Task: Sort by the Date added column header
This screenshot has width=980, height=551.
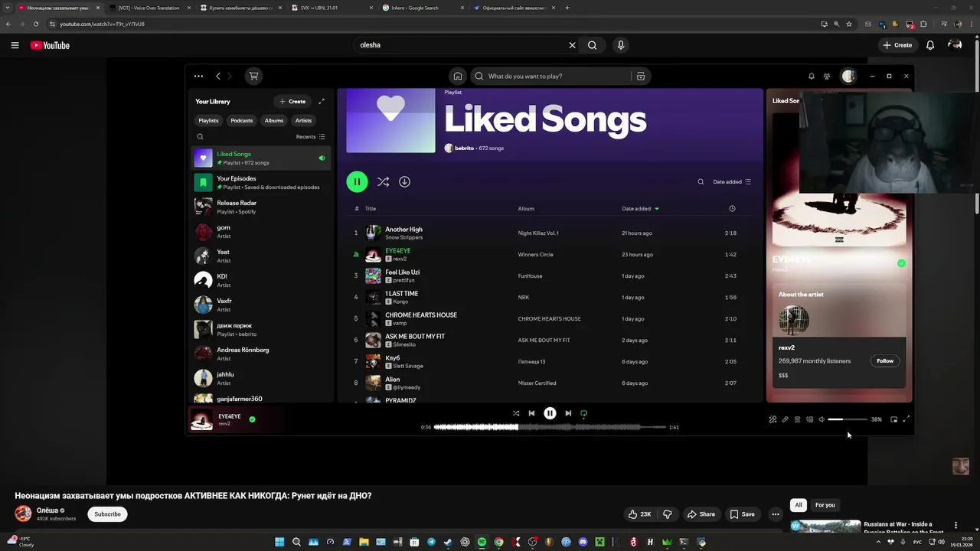Action: [x=640, y=208]
